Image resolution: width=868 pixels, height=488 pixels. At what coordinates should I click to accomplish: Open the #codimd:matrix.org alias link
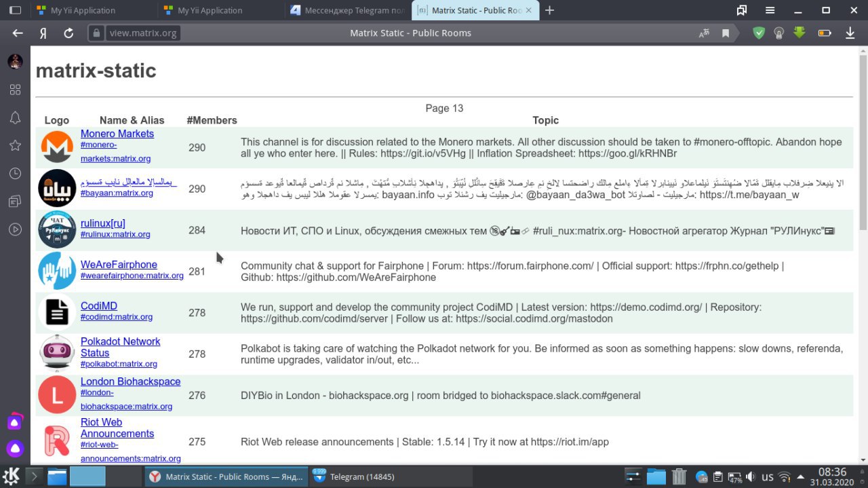[x=117, y=317]
